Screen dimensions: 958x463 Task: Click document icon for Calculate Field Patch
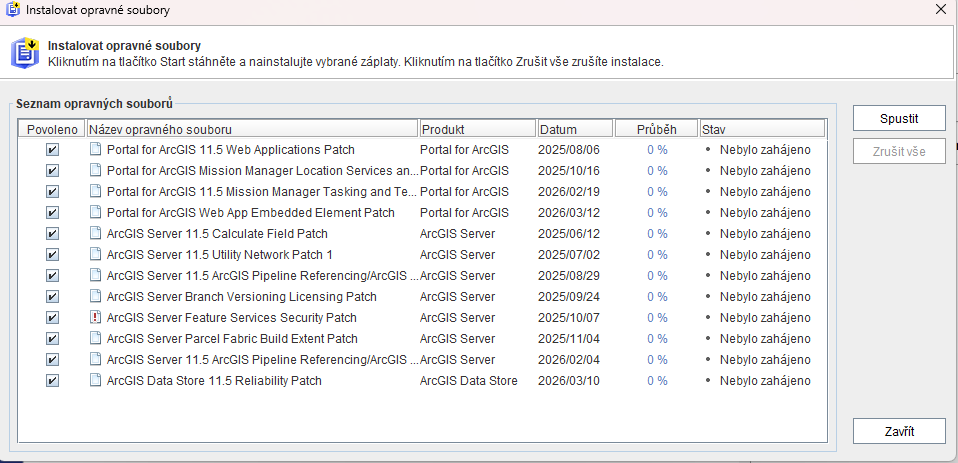(x=95, y=233)
